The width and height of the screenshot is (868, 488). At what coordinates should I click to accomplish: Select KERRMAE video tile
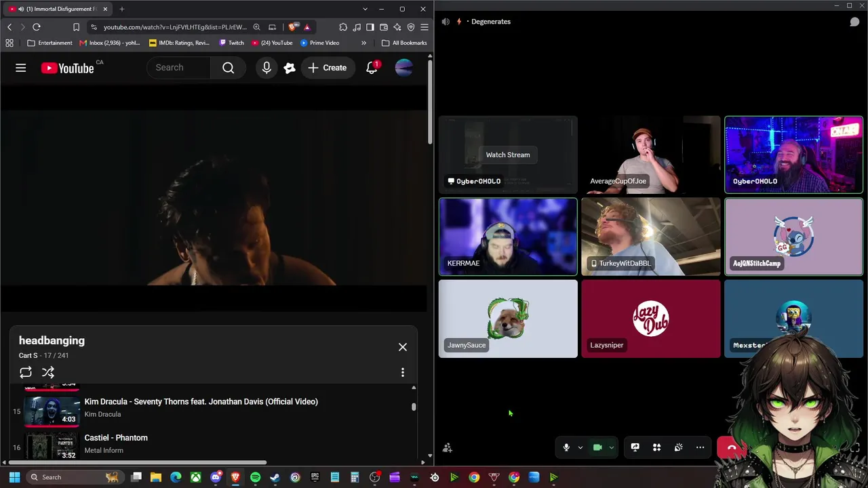click(508, 237)
